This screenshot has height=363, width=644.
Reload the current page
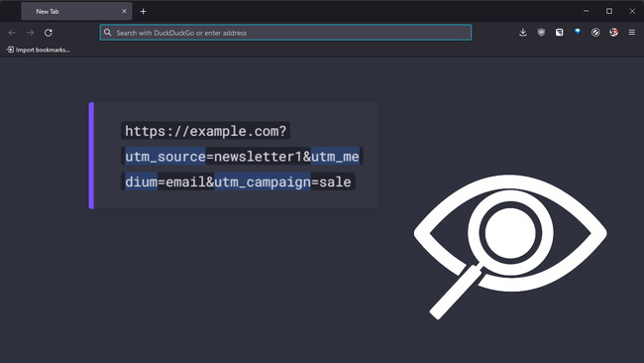pos(49,33)
